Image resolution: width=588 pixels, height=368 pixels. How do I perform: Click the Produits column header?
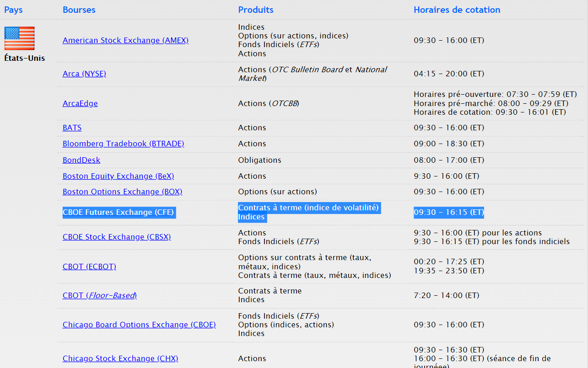pos(256,10)
